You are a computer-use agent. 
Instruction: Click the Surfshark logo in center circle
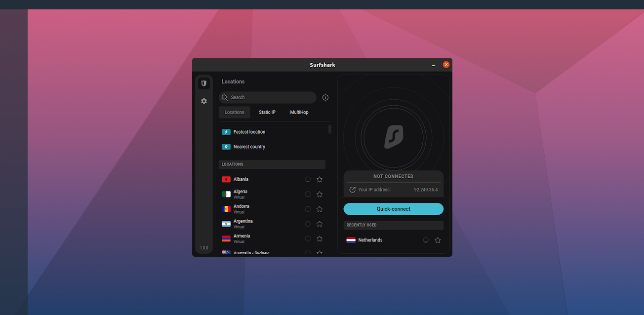pos(394,137)
